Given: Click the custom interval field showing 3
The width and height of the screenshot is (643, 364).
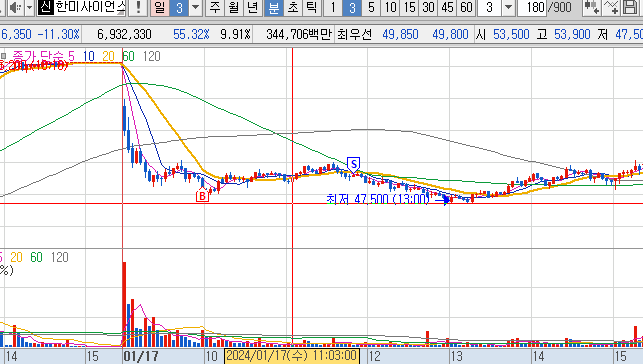Looking at the screenshot, I should (x=489, y=7).
